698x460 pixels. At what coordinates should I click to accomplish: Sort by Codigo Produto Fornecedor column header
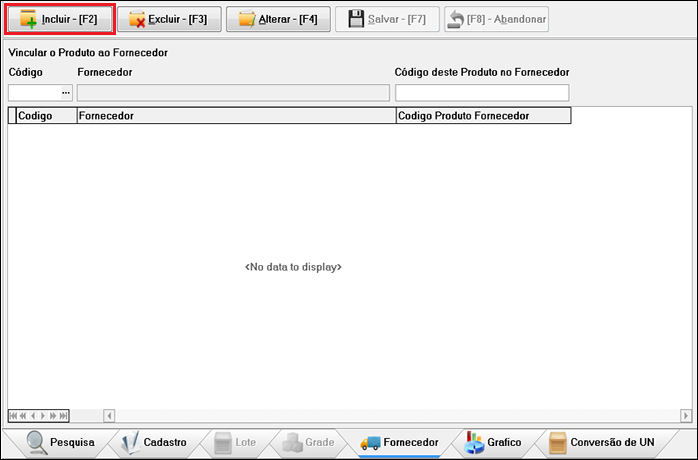(x=483, y=116)
